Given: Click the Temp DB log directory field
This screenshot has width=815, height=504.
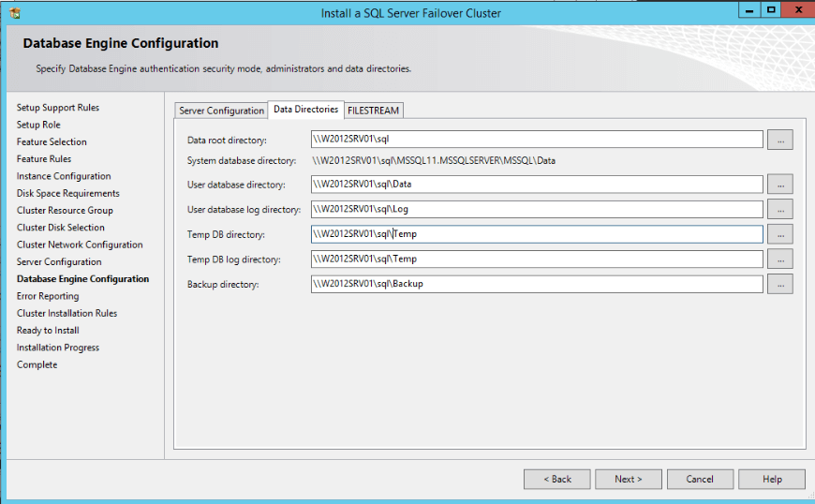Looking at the screenshot, I should pyautogui.click(x=537, y=259).
